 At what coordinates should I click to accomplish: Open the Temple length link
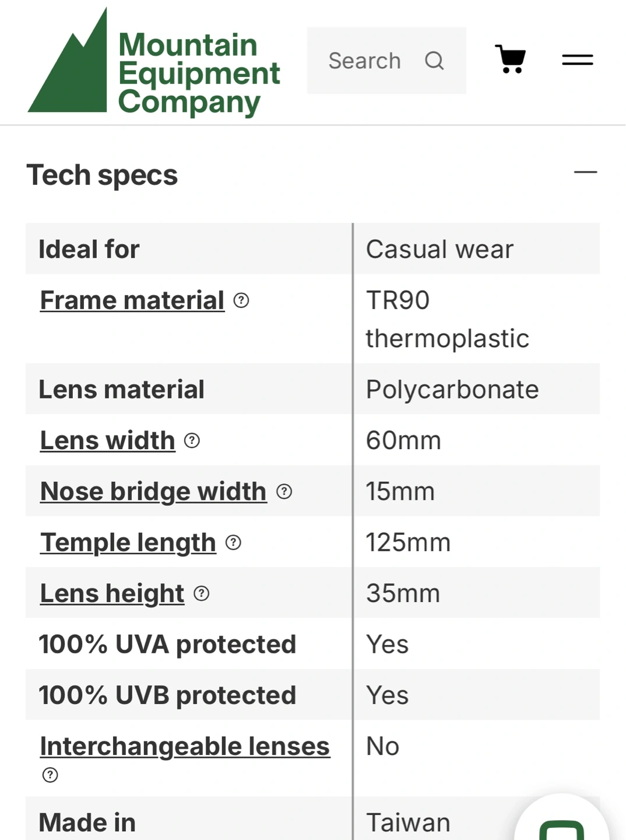pos(128,543)
